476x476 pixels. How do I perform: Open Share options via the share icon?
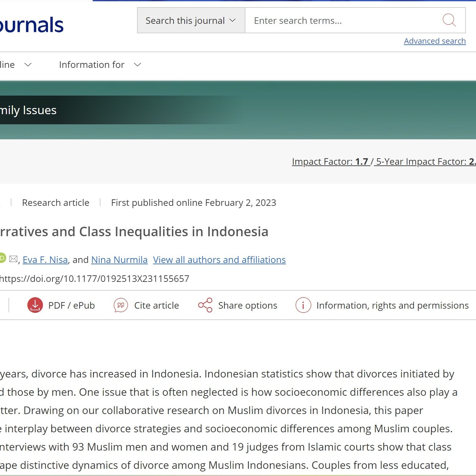tap(205, 305)
